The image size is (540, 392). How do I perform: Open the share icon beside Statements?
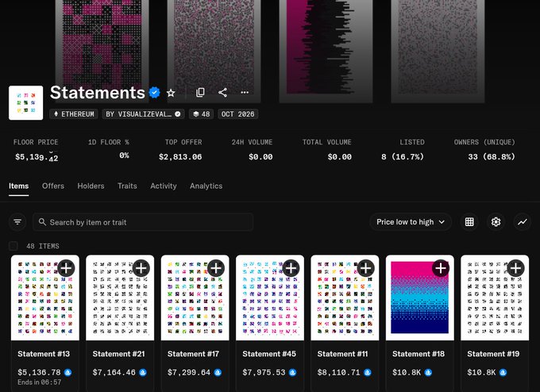coord(223,92)
